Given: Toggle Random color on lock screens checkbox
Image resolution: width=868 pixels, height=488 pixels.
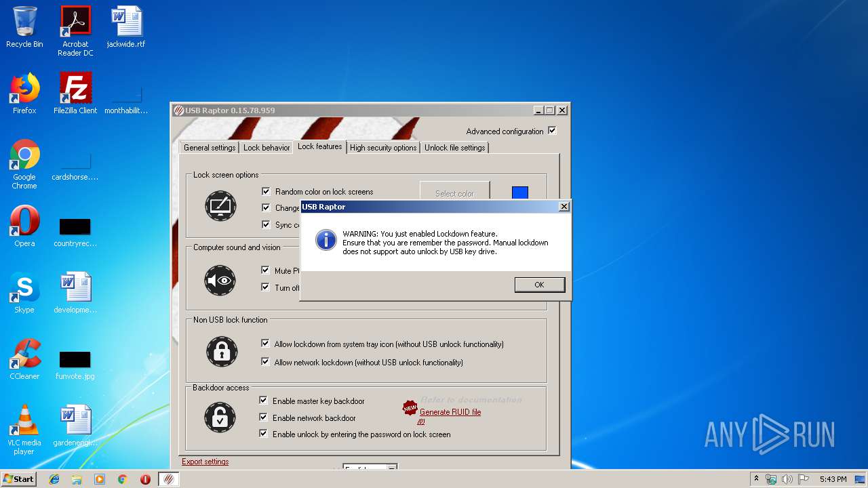Looking at the screenshot, I should click(x=266, y=191).
